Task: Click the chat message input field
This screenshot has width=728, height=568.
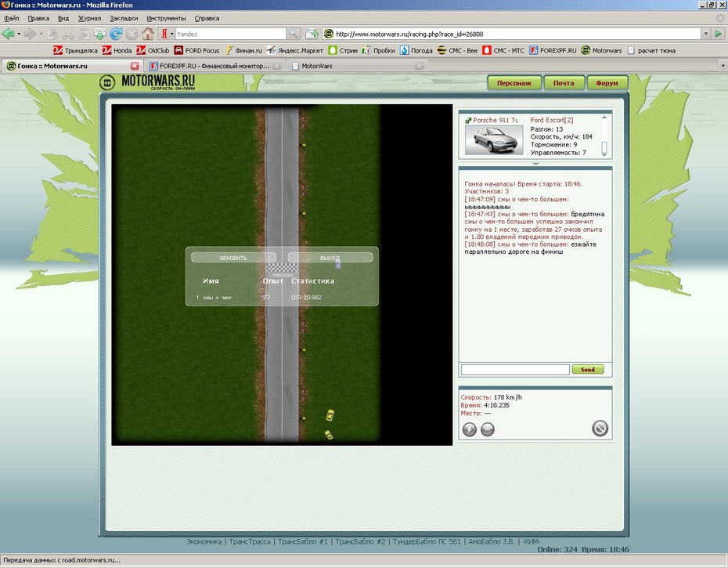Action: point(515,370)
